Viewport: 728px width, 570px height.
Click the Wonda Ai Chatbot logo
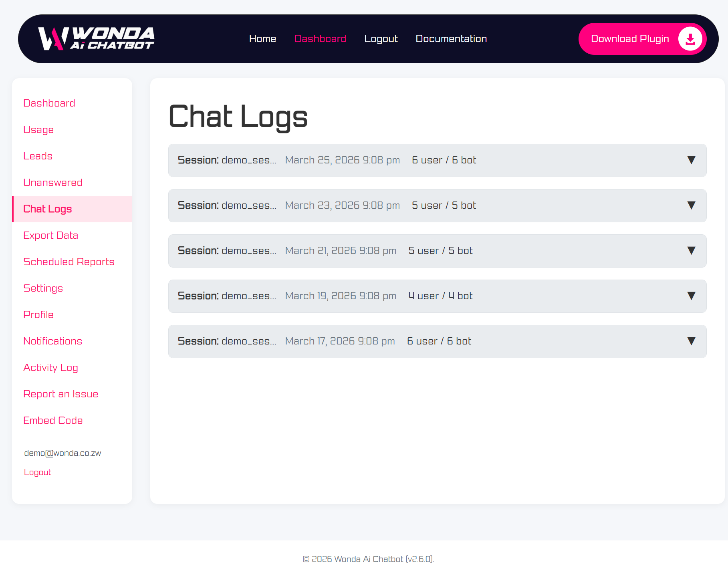point(96,38)
